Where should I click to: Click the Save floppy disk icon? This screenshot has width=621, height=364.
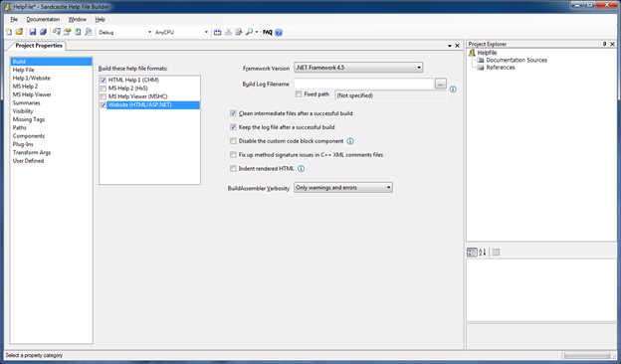[x=33, y=32]
